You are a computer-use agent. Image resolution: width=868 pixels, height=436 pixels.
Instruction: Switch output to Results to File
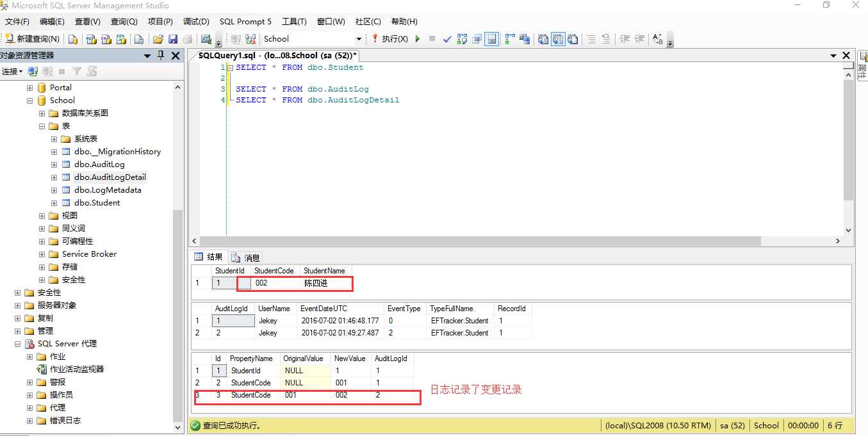[573, 39]
